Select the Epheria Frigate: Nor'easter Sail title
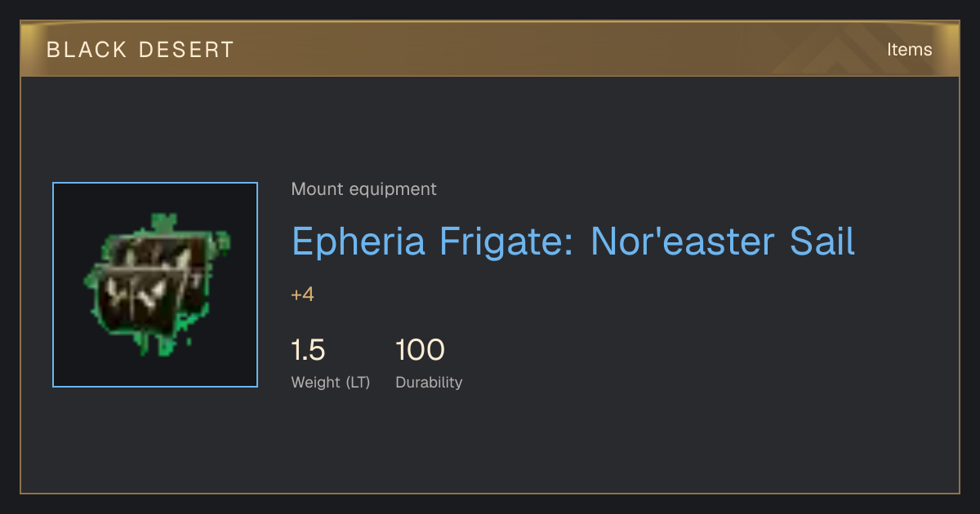 coord(573,241)
